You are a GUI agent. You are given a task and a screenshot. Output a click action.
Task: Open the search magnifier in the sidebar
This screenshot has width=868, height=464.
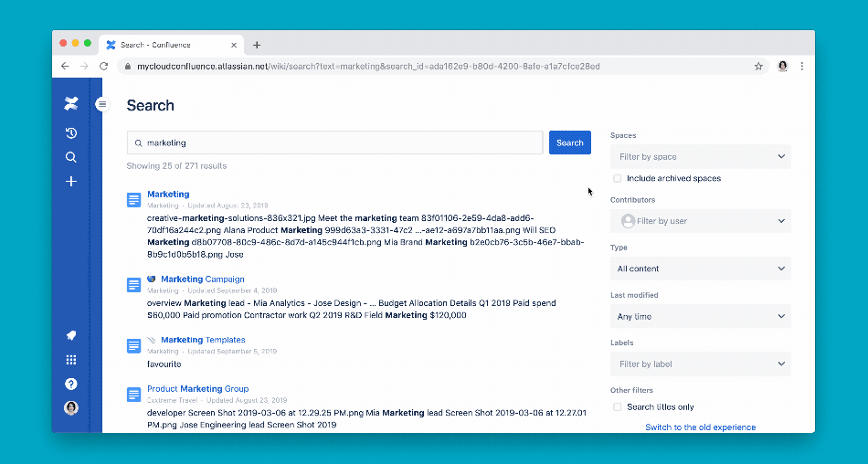pyautogui.click(x=71, y=157)
